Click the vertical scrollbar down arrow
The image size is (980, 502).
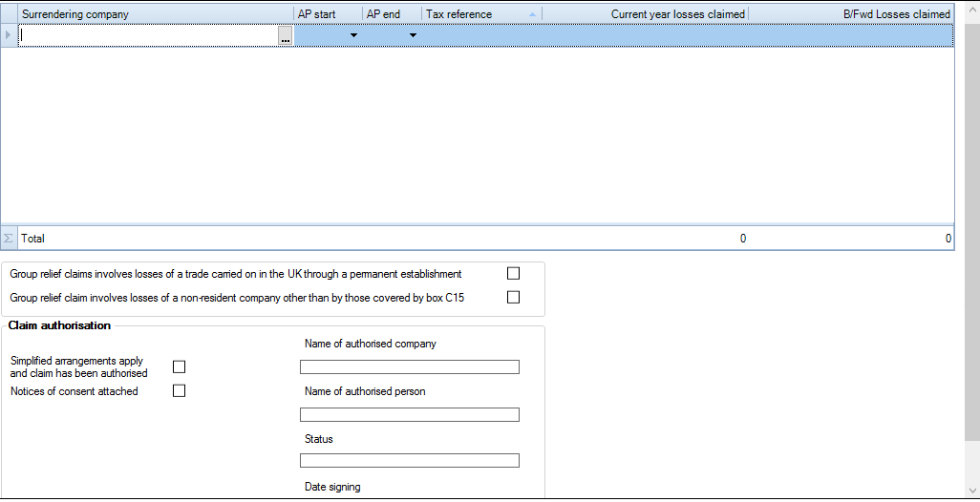972,491
